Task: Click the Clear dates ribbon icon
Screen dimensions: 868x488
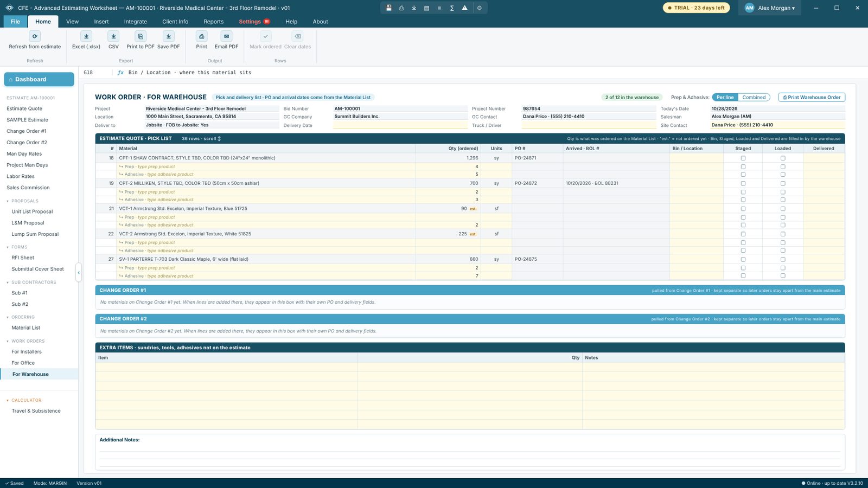Action: (297, 36)
